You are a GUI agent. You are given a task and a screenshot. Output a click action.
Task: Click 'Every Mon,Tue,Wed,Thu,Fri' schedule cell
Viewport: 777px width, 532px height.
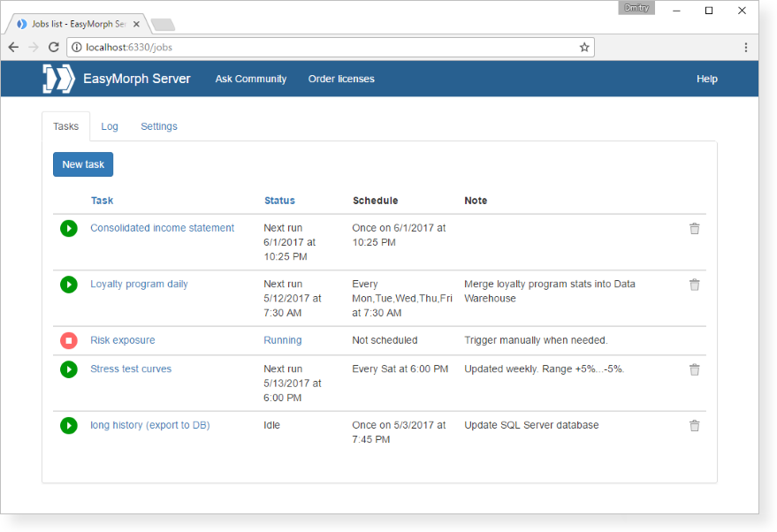402,299
